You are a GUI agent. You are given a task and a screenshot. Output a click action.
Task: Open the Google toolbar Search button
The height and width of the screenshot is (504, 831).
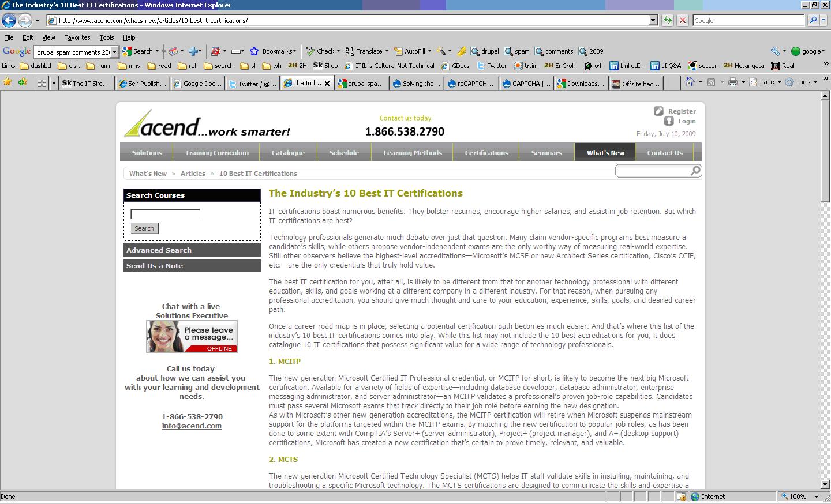140,51
